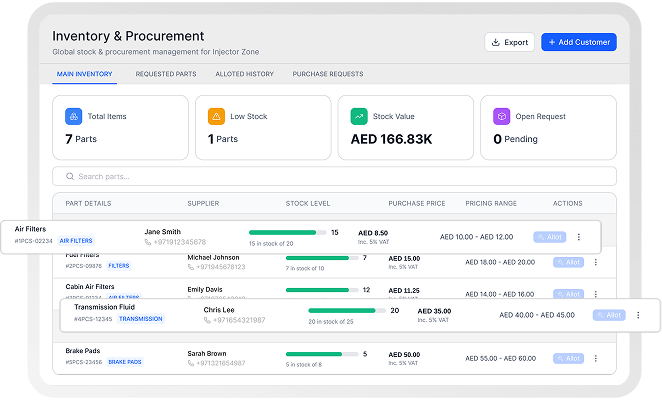Click the Stock Level column header

[x=308, y=204]
